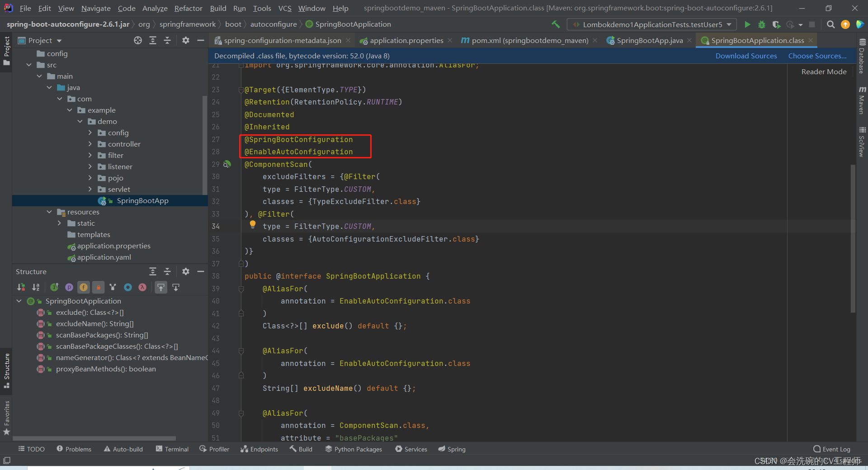
Task: Start Debug with the green bug icon
Action: (762, 24)
